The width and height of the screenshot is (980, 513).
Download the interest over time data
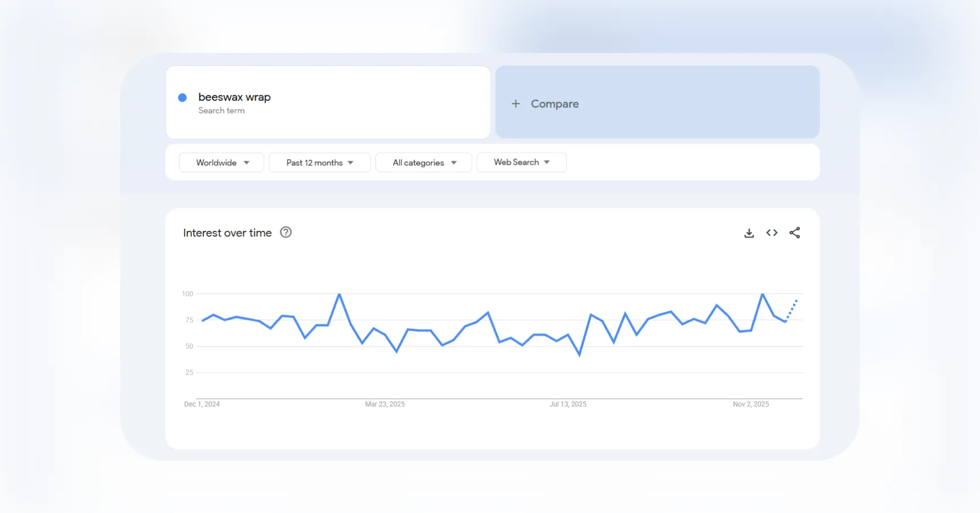(x=749, y=233)
